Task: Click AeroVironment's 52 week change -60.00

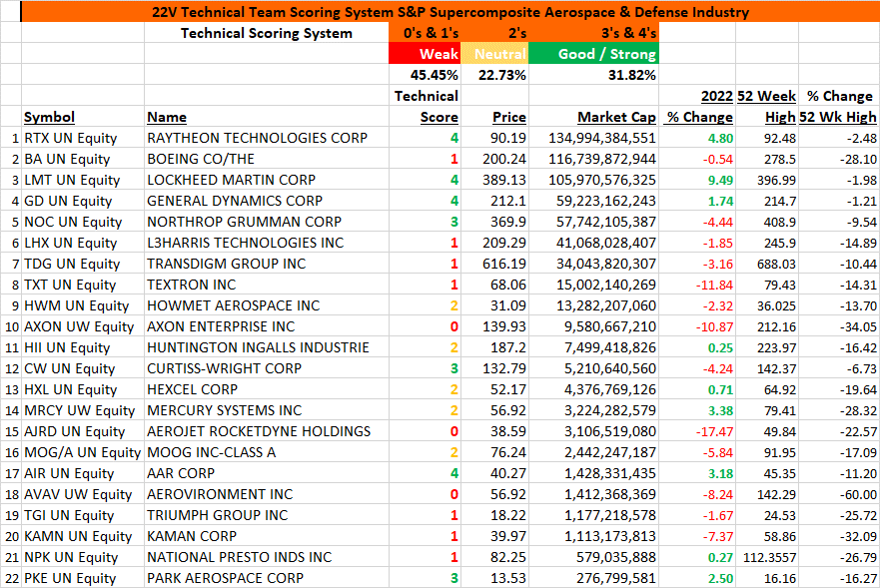Action: click(x=839, y=494)
